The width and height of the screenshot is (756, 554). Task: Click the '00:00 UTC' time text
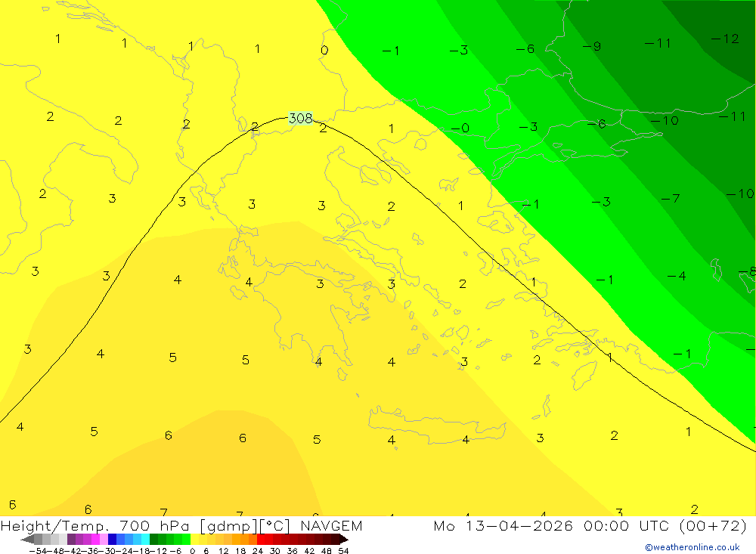pos(626,526)
